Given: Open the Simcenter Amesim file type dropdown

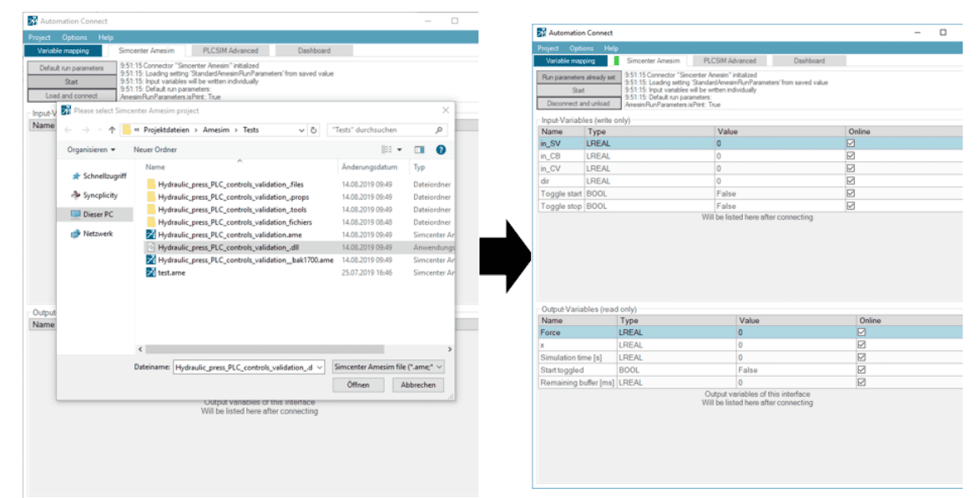Looking at the screenshot, I should [387, 367].
